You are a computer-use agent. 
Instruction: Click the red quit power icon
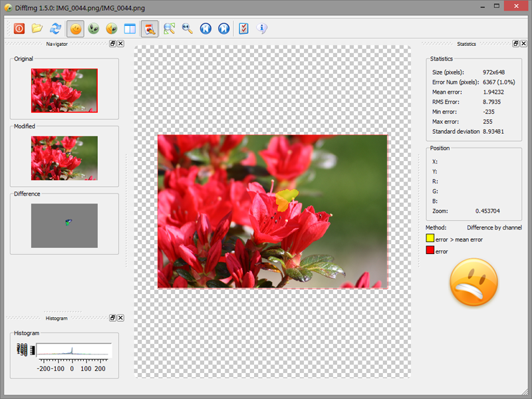19,29
